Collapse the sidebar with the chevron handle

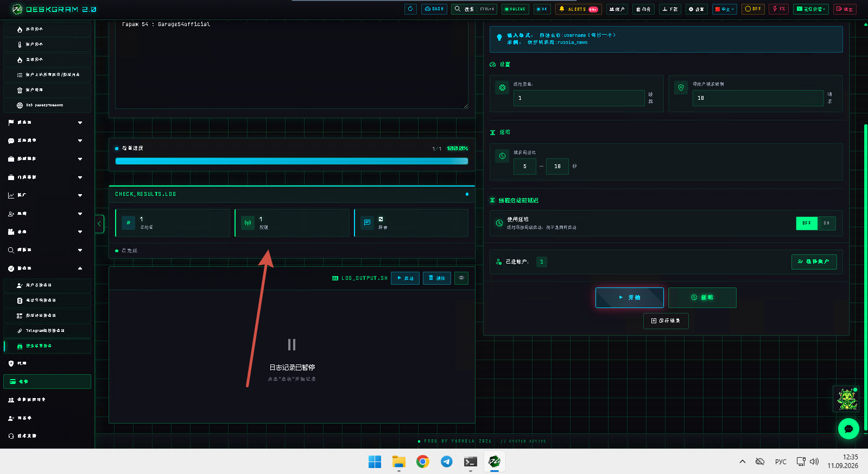[100, 224]
